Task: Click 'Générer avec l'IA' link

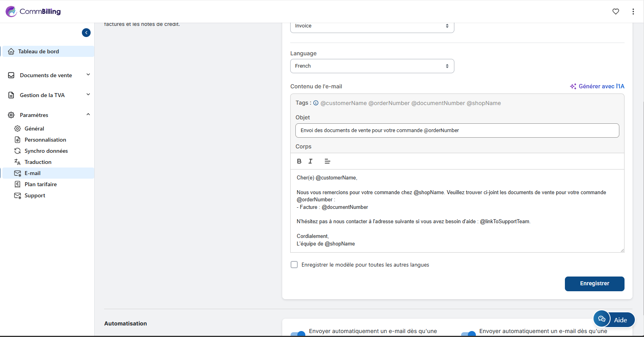Action: tap(597, 86)
